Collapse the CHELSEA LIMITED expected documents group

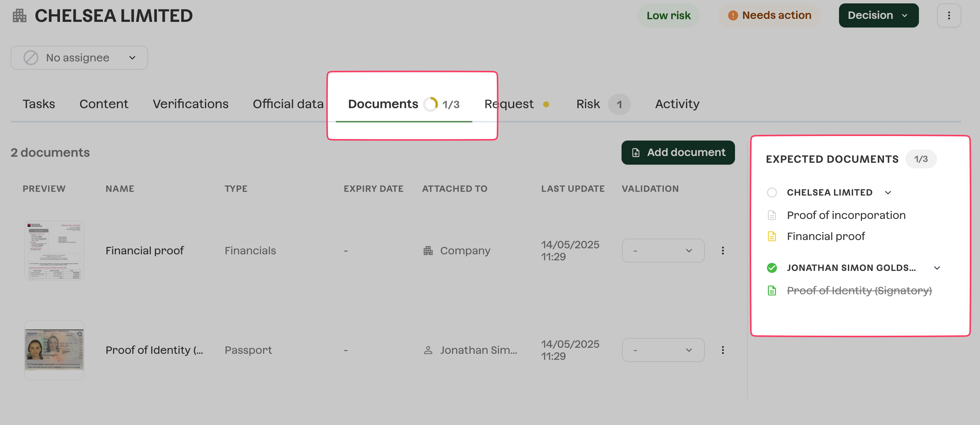click(x=888, y=193)
